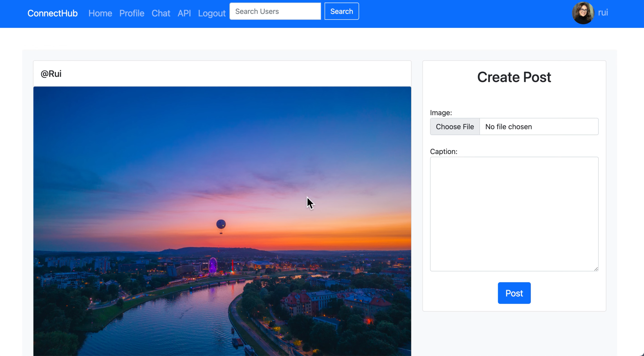This screenshot has height=356, width=644.
Task: Click the ConnectHub brand logo
Action: (x=53, y=13)
